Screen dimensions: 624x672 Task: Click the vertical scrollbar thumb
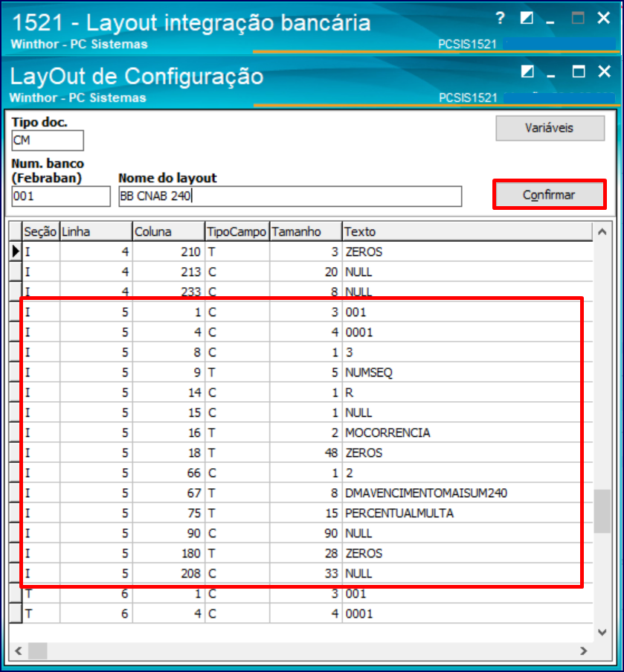(602, 511)
